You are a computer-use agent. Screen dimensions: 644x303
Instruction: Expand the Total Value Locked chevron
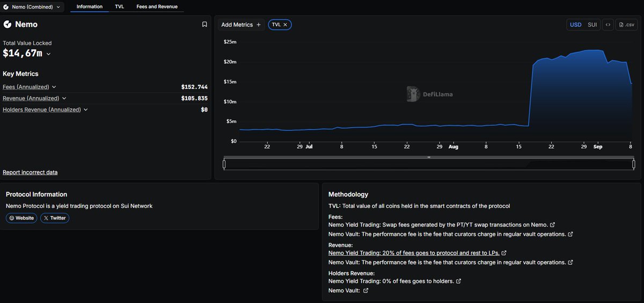point(48,54)
